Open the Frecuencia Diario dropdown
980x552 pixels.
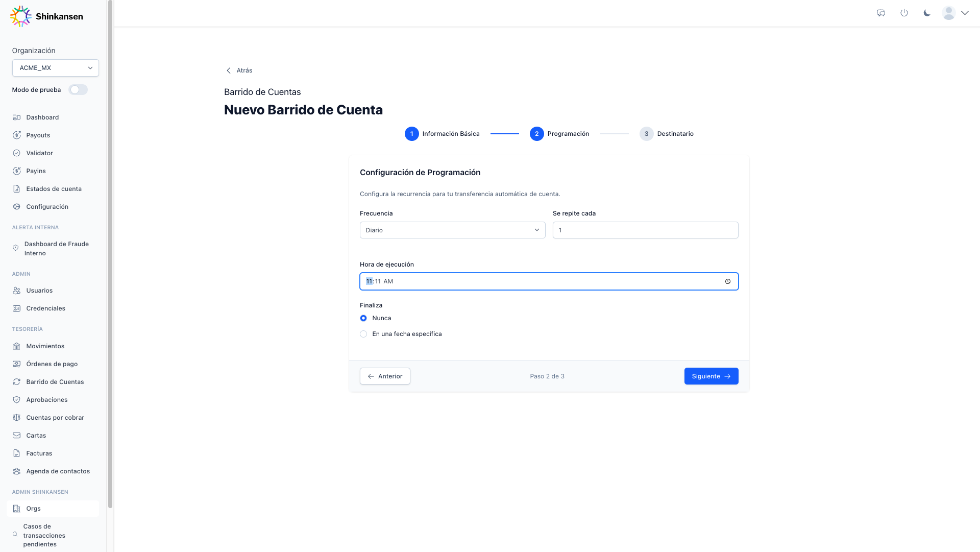(453, 230)
